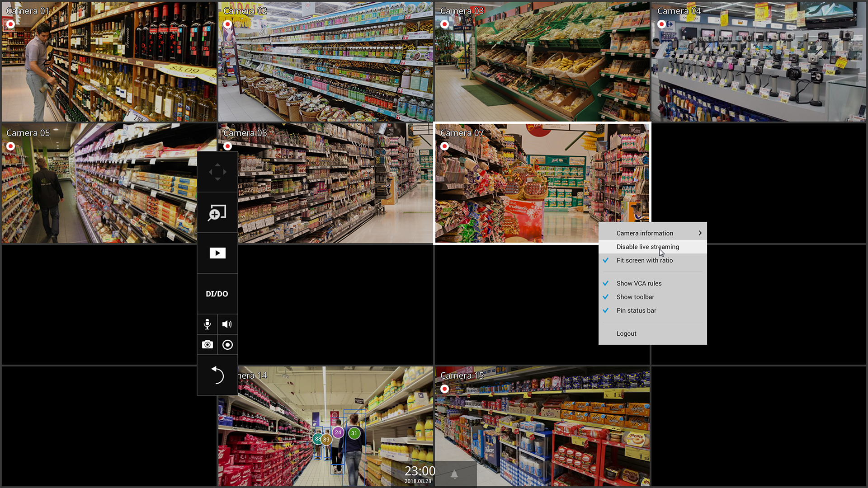This screenshot has height=488, width=868.
Task: Open the PTZ directional control pad
Action: 217,172
